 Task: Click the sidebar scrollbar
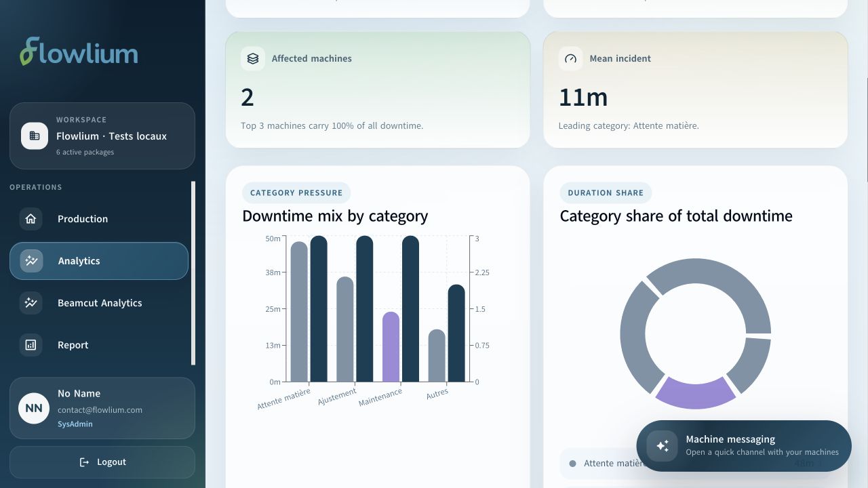(193, 273)
